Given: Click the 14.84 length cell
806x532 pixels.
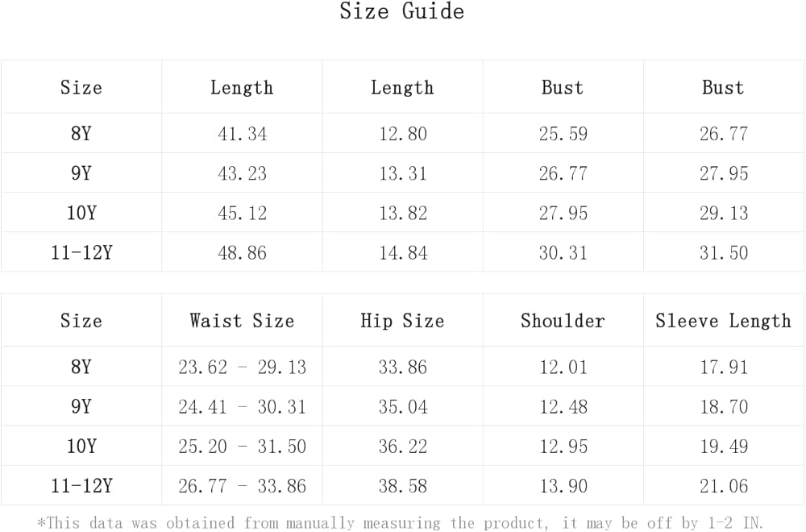Looking at the screenshot, I should tap(403, 252).
